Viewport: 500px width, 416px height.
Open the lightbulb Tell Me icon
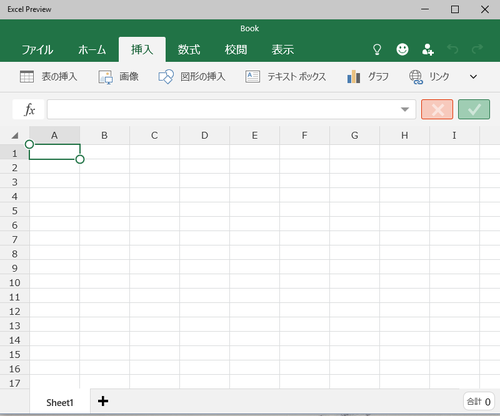click(x=377, y=50)
